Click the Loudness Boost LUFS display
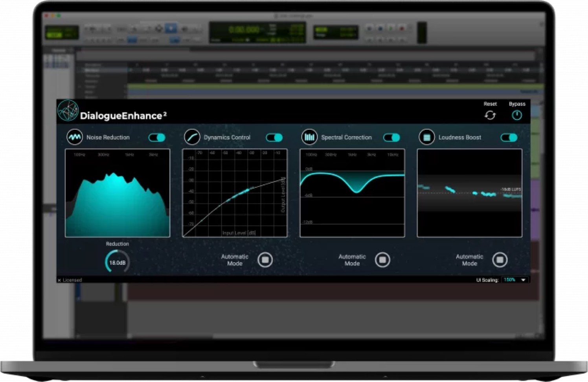Viewport: 588px width, 382px height. [x=470, y=193]
